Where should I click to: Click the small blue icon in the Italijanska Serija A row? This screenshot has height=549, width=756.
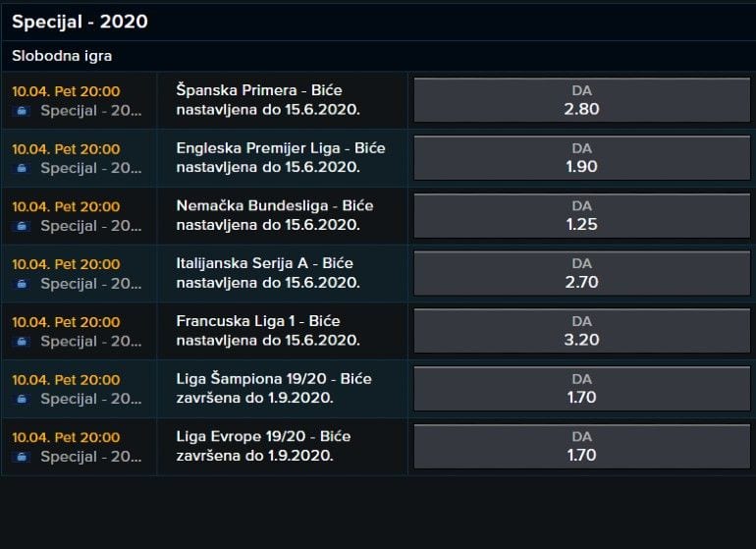pos(22,284)
